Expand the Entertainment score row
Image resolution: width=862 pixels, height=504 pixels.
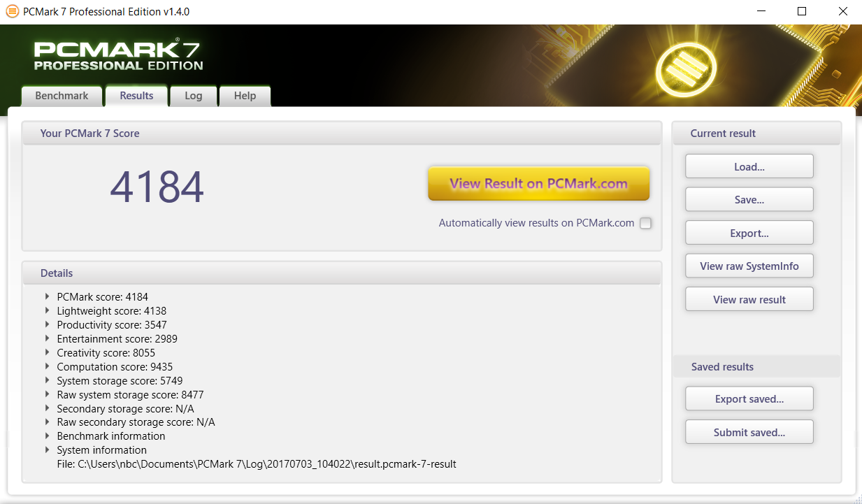[48, 339]
